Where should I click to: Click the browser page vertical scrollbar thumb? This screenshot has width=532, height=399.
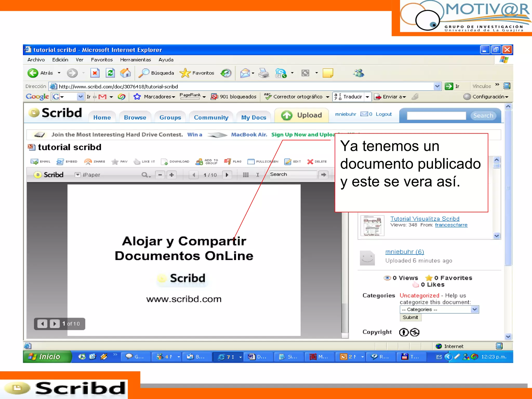click(x=508, y=188)
